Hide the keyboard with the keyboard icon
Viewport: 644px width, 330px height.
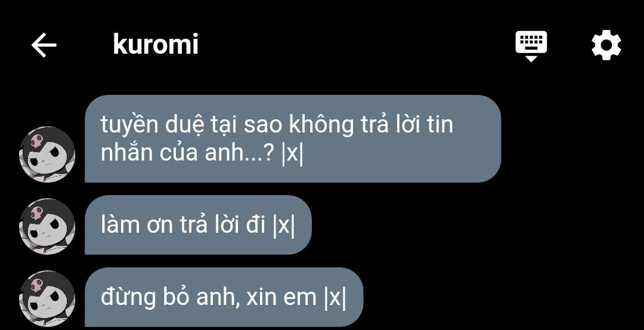[x=531, y=46]
